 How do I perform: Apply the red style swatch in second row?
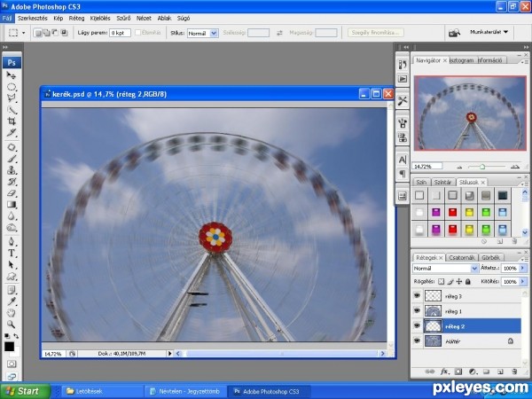452,213
